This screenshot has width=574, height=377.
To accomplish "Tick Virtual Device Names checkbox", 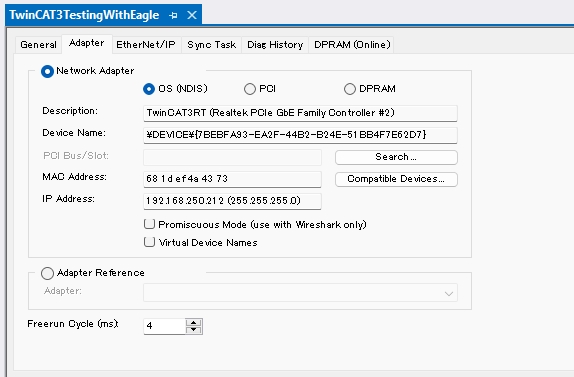I will [149, 242].
